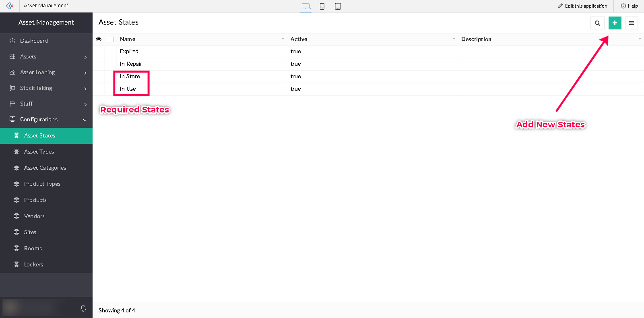
Task: Click the Active value 'true' for In Use
Action: pos(295,89)
